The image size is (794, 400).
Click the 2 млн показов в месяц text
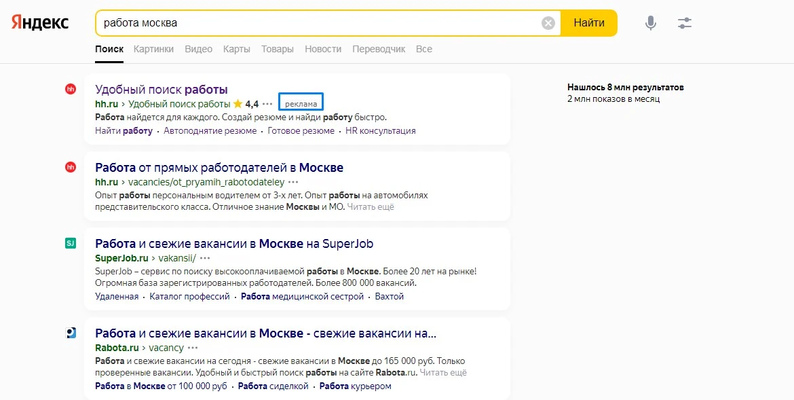(613, 99)
